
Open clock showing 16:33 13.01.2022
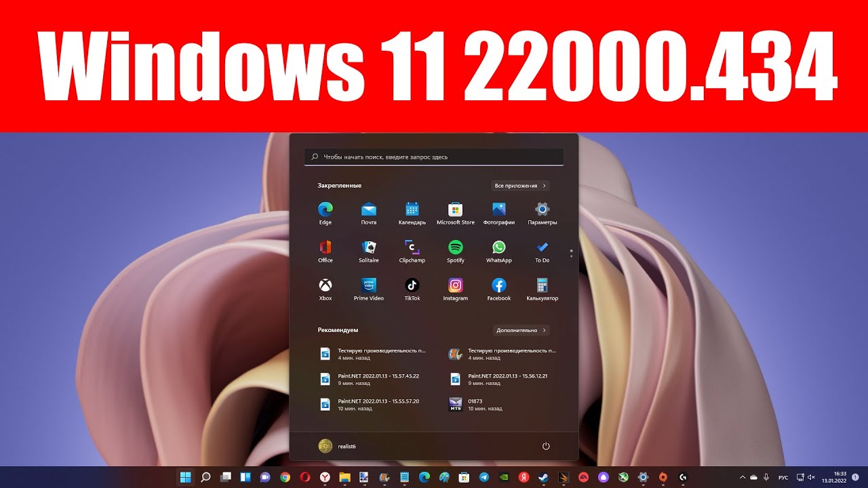[x=833, y=477]
